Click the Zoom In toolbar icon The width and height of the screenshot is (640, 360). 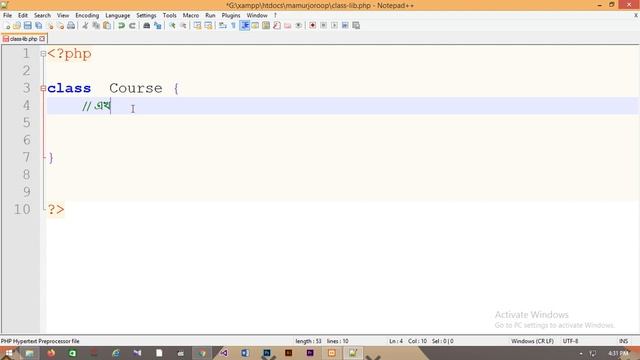(172, 26)
